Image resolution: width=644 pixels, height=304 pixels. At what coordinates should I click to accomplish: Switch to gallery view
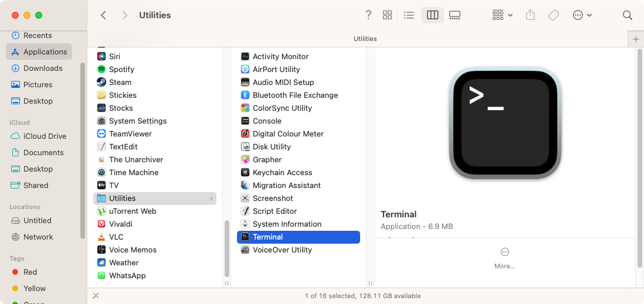[455, 15]
